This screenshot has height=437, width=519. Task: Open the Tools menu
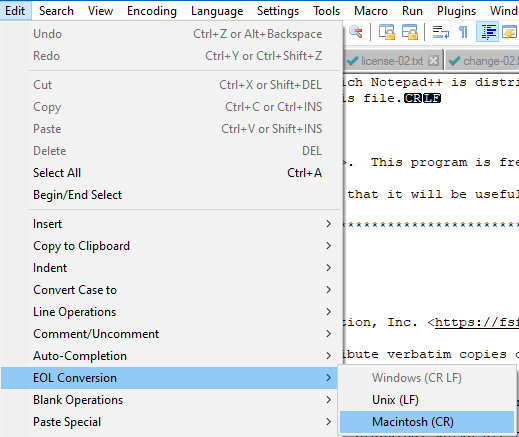point(326,11)
